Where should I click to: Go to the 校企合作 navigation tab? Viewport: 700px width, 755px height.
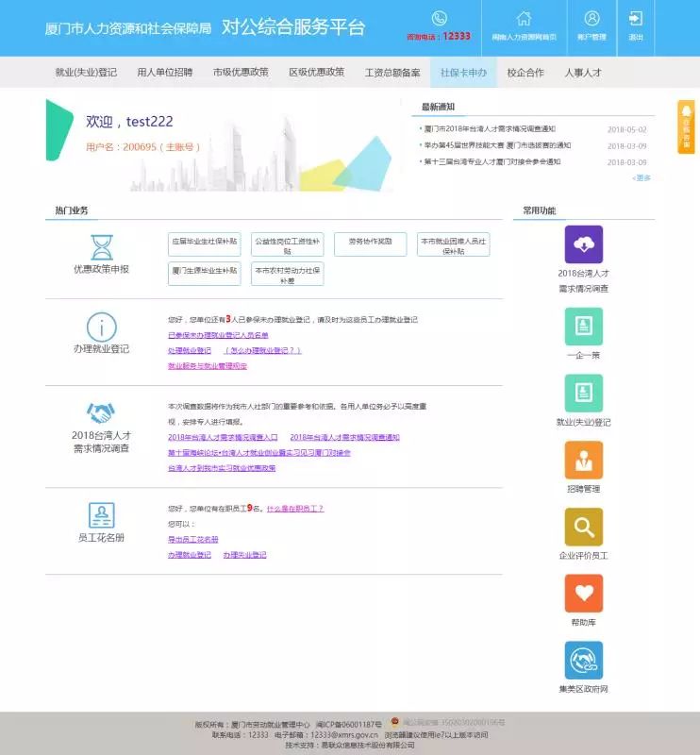(525, 73)
